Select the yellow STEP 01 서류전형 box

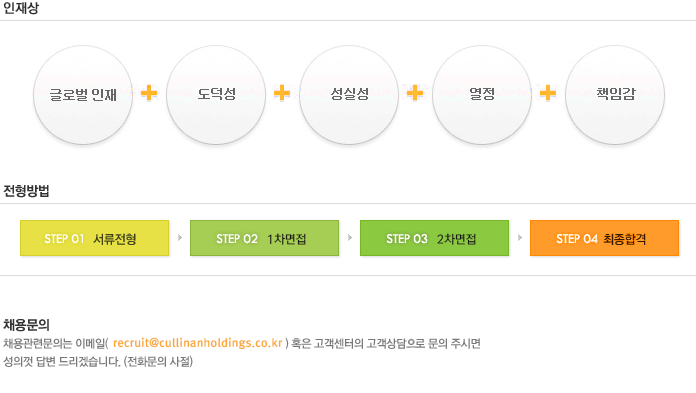point(95,238)
